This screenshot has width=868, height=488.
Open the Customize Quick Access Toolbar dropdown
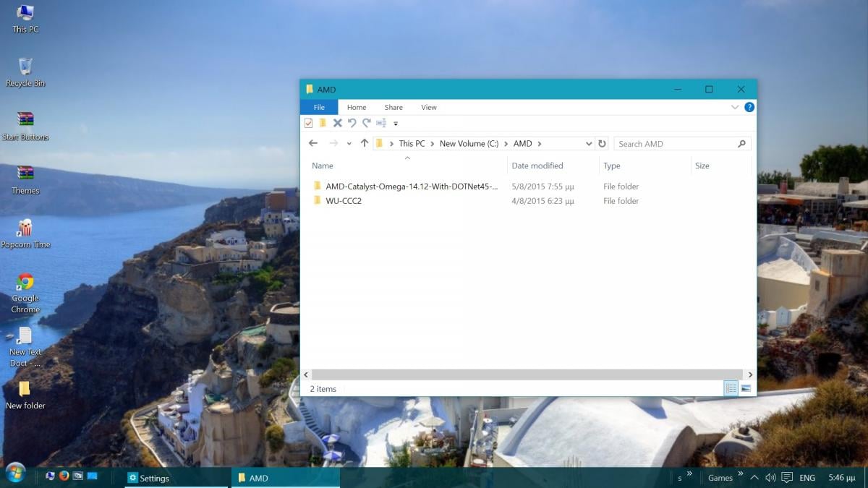coord(396,124)
